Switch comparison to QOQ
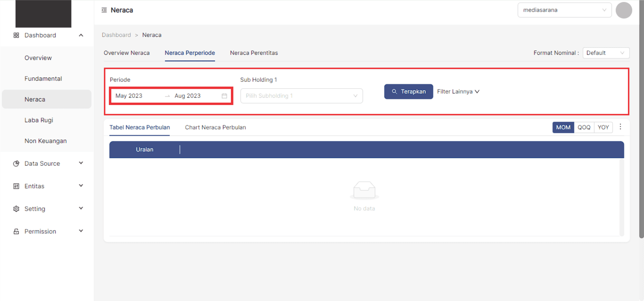 point(584,127)
